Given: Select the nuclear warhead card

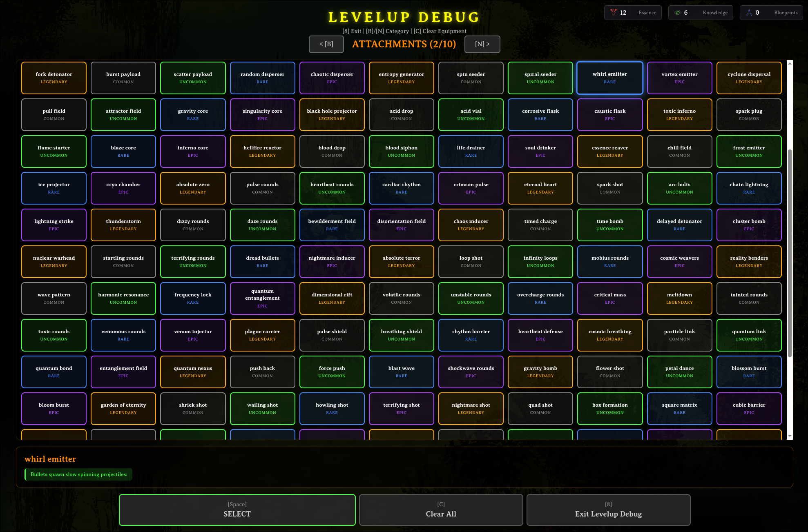Looking at the screenshot, I should click(54, 262).
